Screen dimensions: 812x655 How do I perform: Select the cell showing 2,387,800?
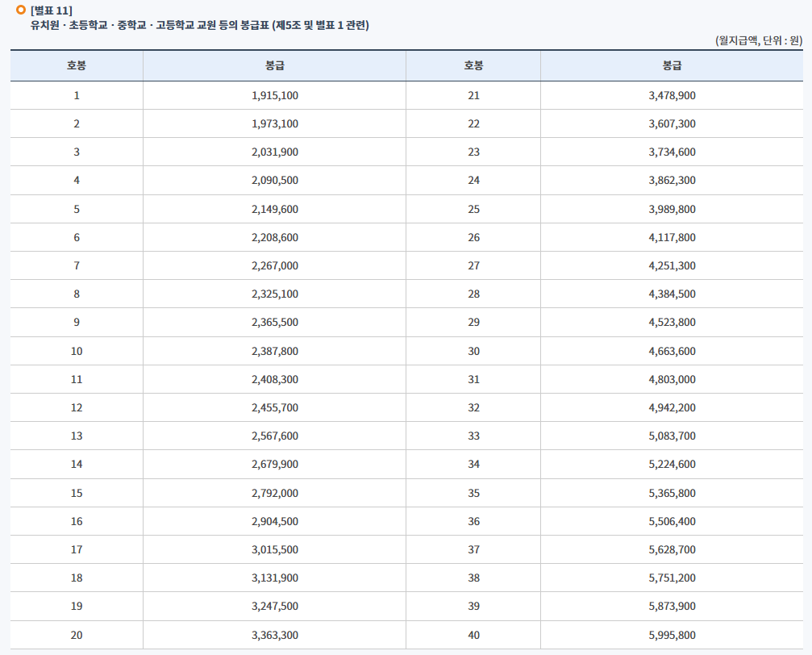[274, 351]
